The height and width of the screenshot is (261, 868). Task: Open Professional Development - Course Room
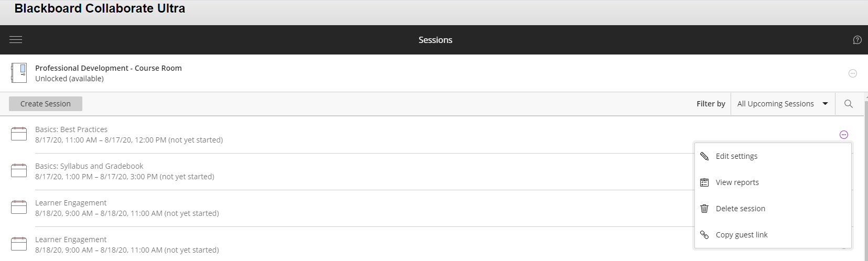(109, 68)
